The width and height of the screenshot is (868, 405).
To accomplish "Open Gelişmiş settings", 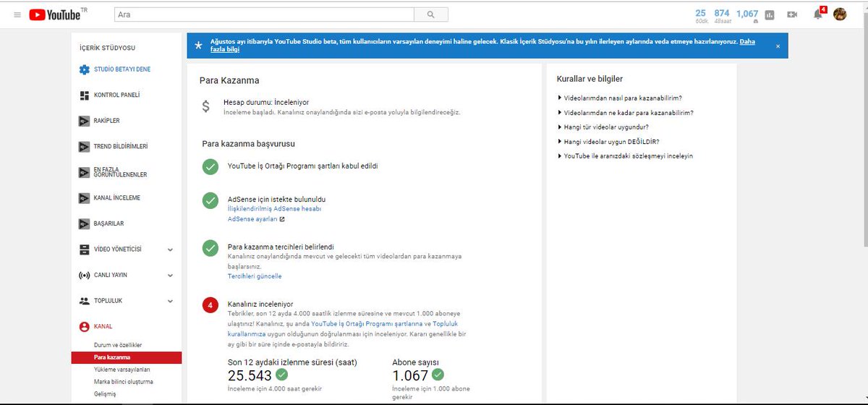I will (106, 393).
